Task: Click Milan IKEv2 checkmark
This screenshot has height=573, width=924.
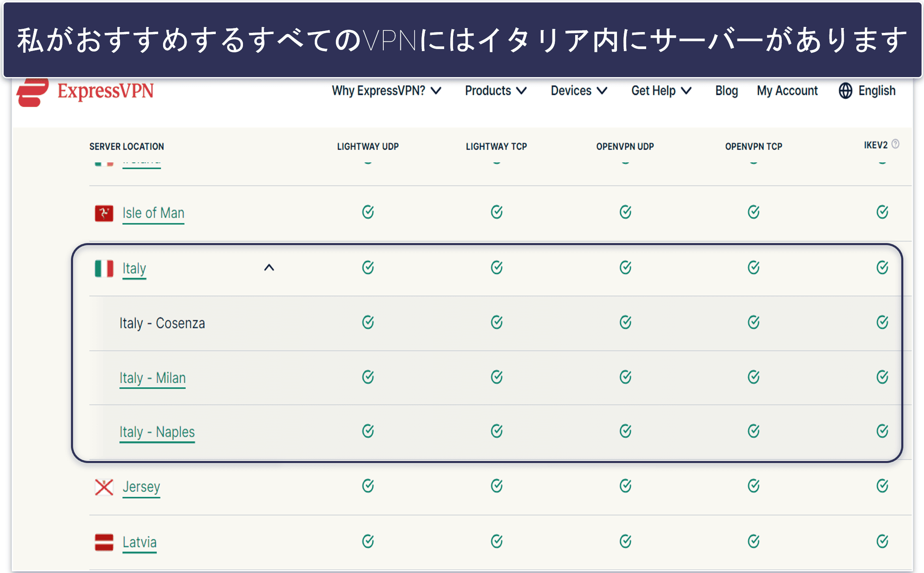Action: pyautogui.click(x=882, y=377)
